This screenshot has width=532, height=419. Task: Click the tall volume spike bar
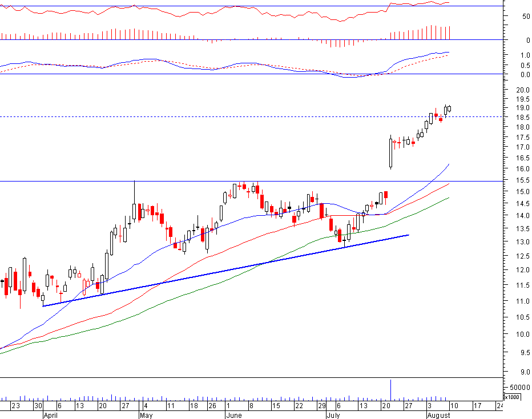point(391,390)
